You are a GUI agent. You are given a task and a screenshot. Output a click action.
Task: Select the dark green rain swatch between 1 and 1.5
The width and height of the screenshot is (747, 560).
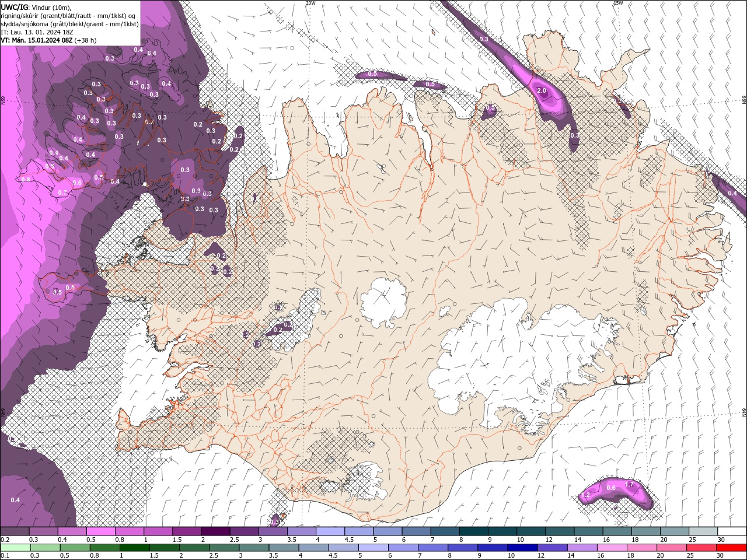pyautogui.click(x=134, y=548)
